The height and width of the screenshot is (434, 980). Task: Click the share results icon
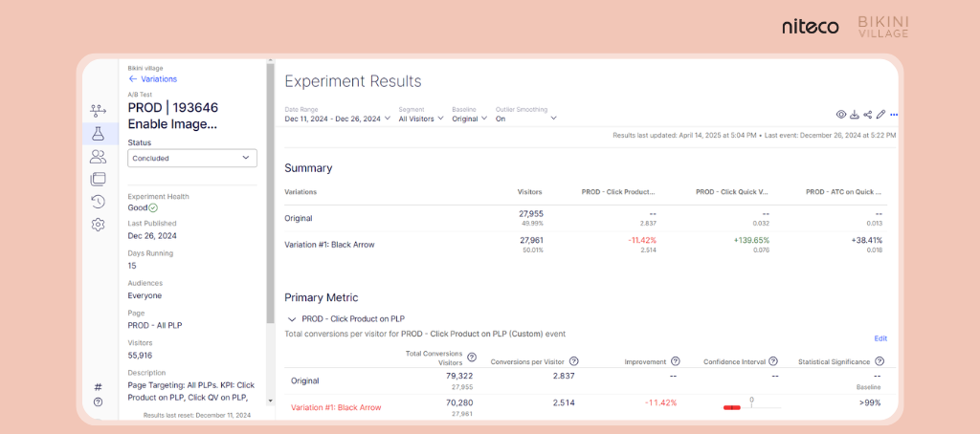tap(867, 115)
